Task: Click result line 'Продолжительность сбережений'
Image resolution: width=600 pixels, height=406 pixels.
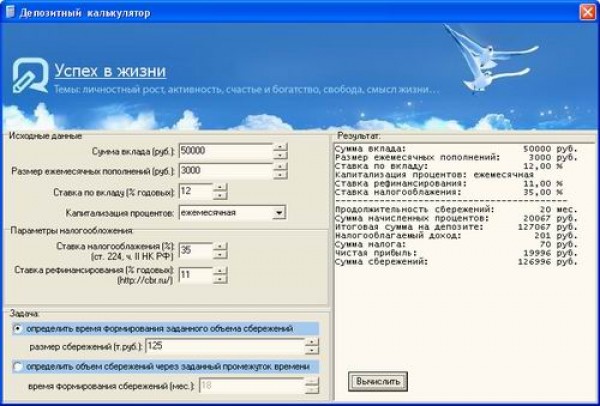Action: [x=456, y=210]
